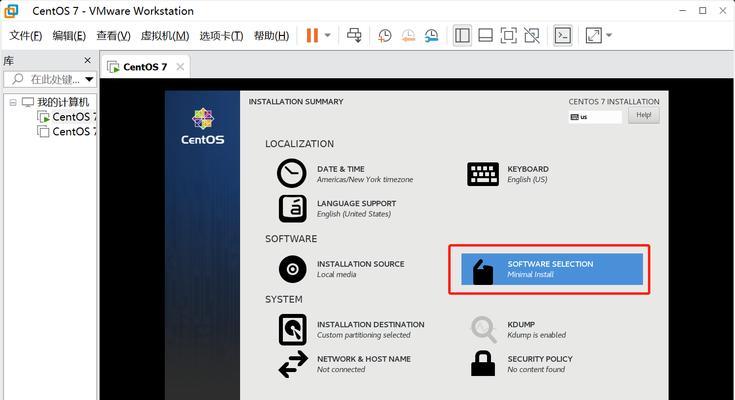Open KDUMP settings
Viewport: 735px width, 400px height.
(x=536, y=330)
